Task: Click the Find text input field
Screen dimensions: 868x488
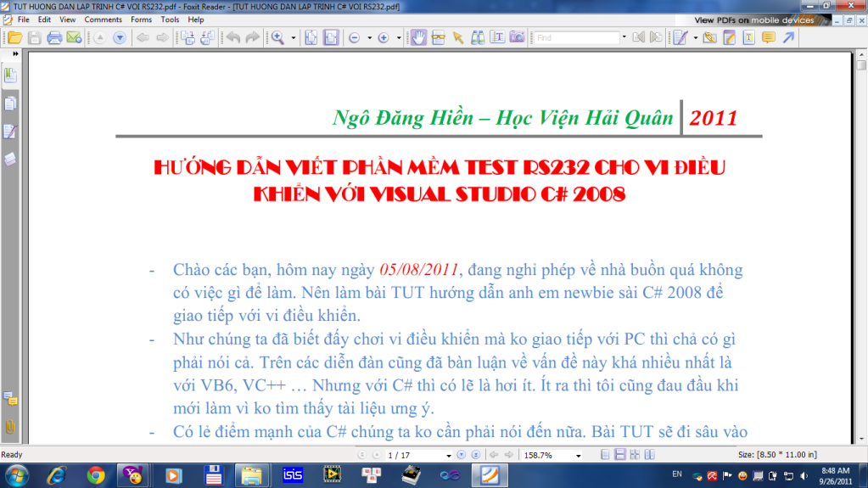Action: 576,37
